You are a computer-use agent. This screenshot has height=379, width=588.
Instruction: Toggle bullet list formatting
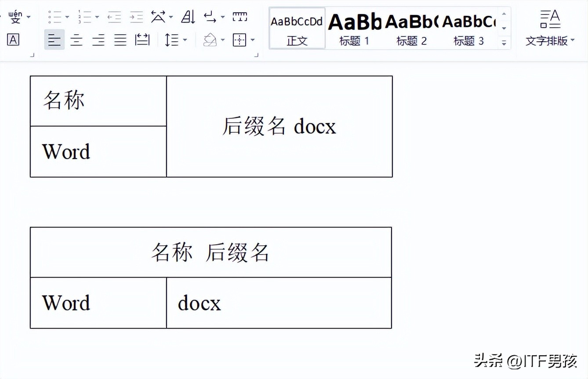[55, 17]
